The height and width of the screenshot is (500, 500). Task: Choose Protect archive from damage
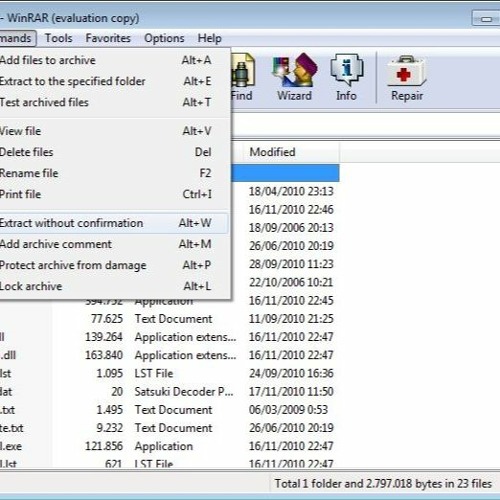click(113, 265)
